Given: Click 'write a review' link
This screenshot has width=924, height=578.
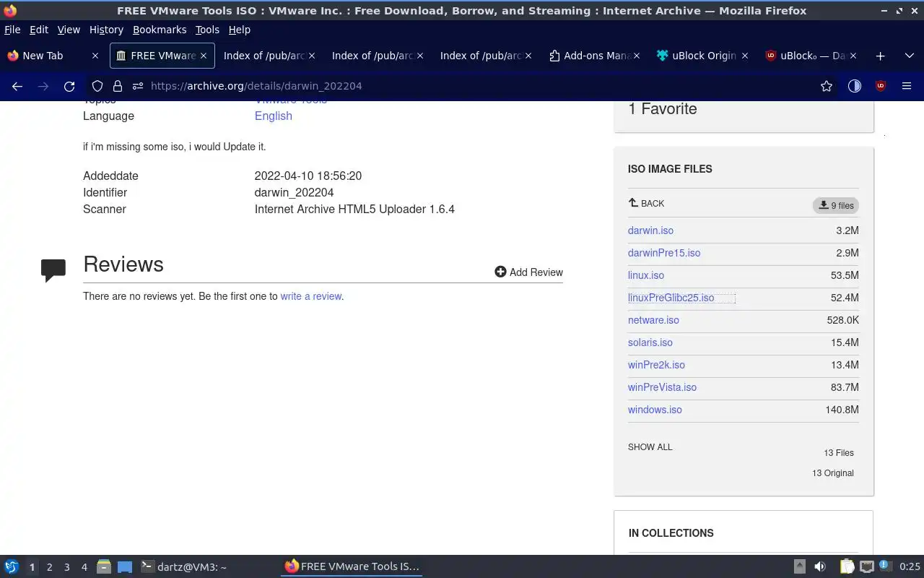Looking at the screenshot, I should coord(311,296).
